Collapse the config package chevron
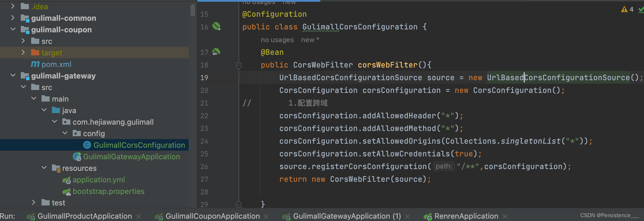 point(65,133)
